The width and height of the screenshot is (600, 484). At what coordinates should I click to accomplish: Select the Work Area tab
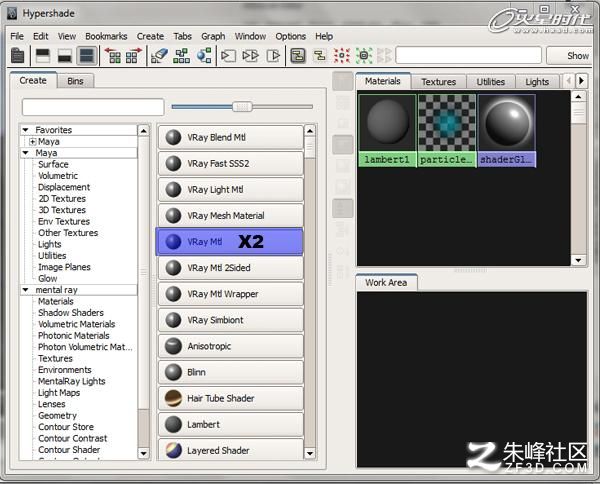(x=386, y=283)
